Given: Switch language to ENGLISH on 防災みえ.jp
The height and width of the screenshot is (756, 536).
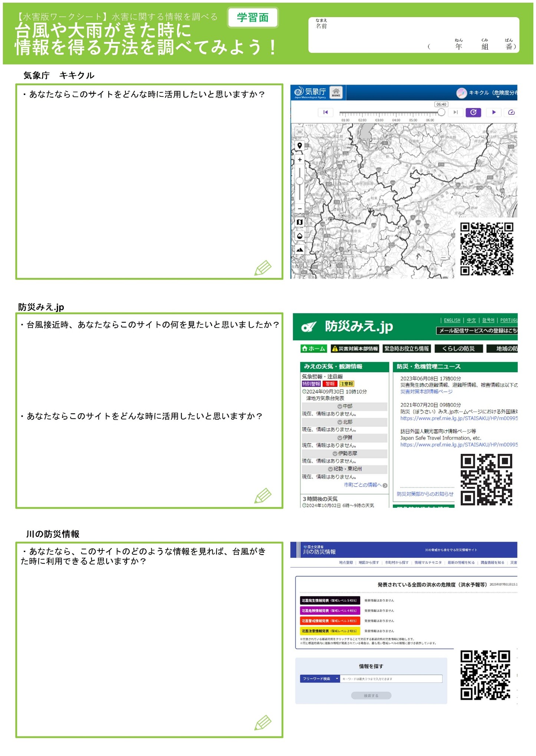Looking at the screenshot, I should 452,320.
